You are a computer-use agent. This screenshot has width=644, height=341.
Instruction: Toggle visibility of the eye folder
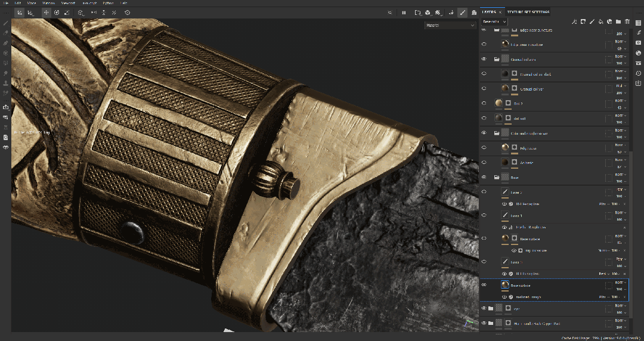tap(484, 308)
